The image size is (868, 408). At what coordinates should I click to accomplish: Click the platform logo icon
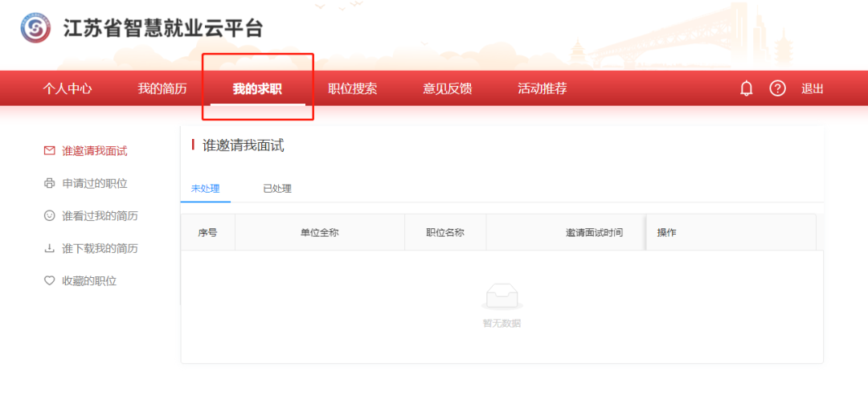35,29
